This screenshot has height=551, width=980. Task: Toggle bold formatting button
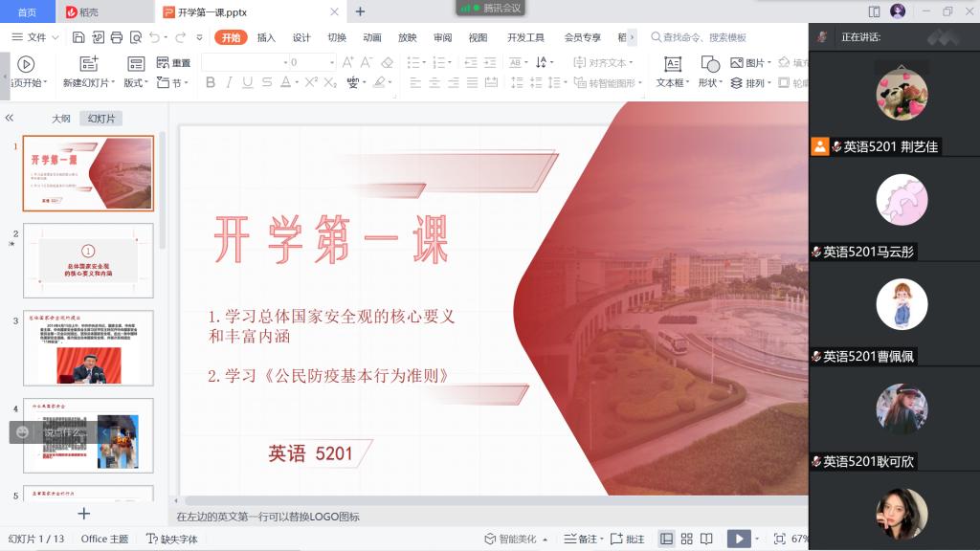tap(208, 83)
